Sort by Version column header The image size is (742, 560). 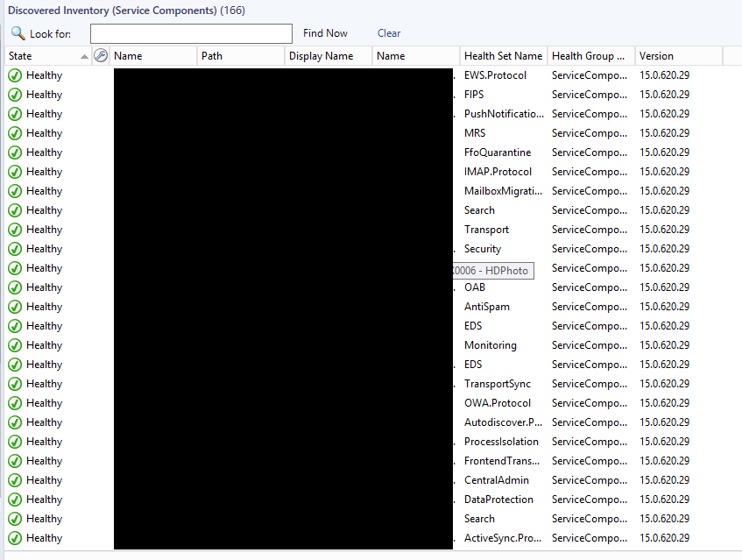(656, 56)
